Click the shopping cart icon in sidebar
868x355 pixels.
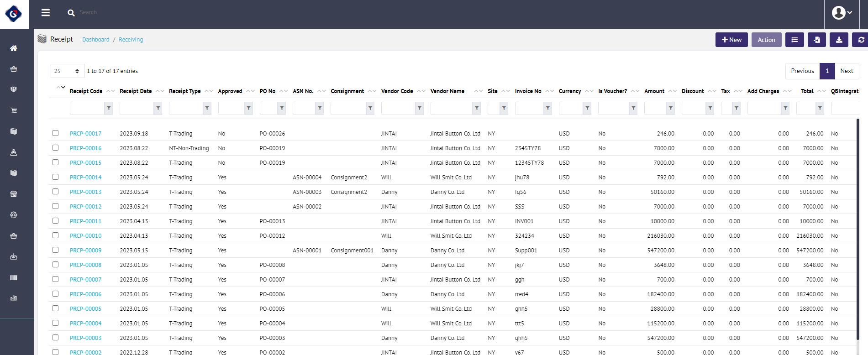(x=14, y=110)
